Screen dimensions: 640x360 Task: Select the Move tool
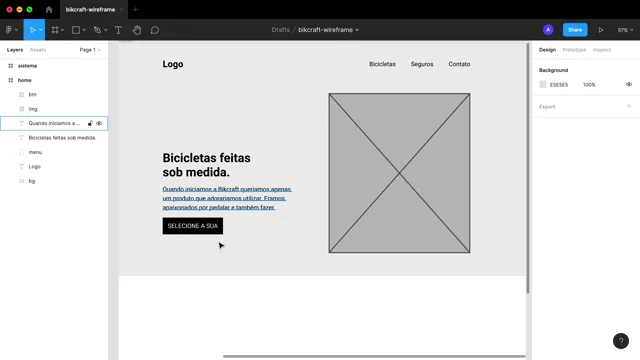(x=33, y=30)
